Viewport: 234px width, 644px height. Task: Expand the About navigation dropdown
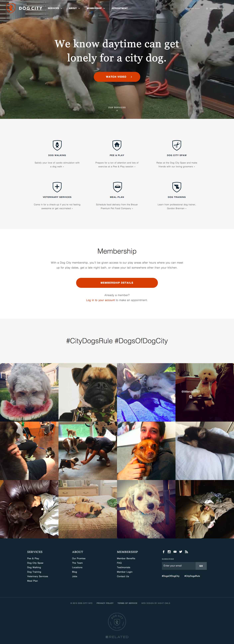point(75,8)
